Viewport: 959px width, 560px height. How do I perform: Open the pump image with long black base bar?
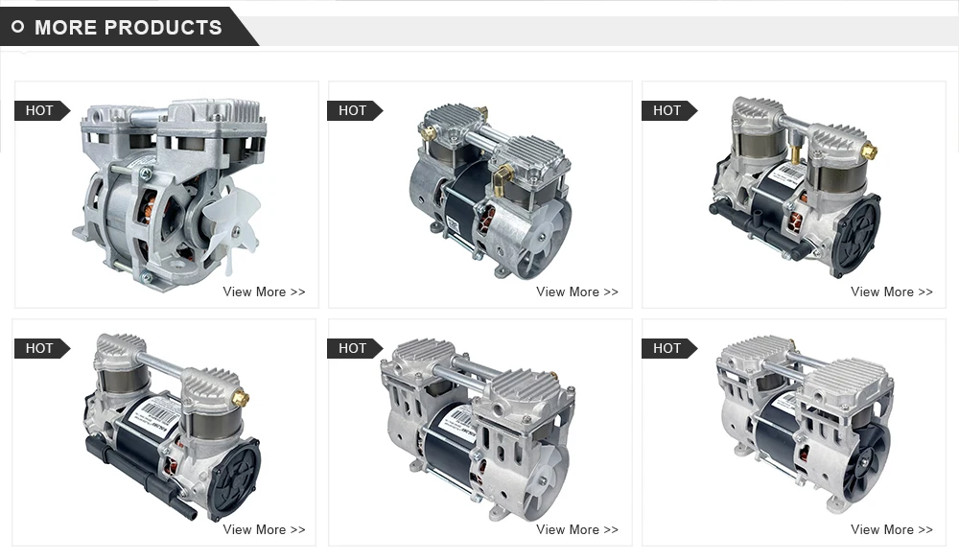(174, 428)
